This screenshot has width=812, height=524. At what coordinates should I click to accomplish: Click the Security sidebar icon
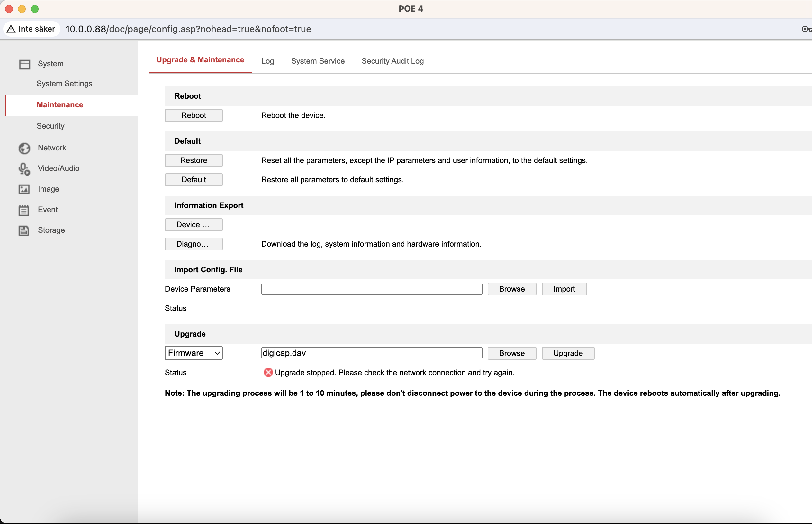click(51, 125)
